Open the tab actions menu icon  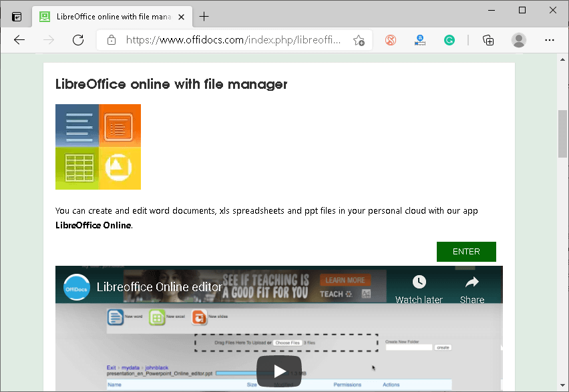[x=17, y=17]
